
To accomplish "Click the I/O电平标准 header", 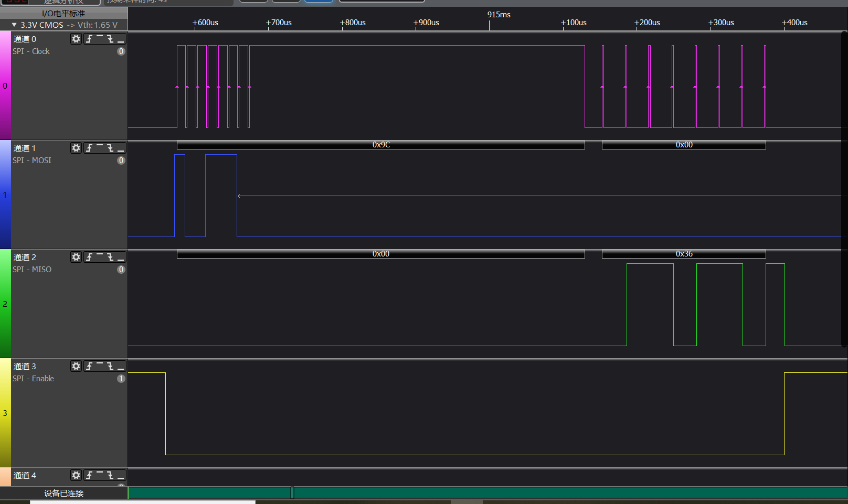I will coord(63,13).
